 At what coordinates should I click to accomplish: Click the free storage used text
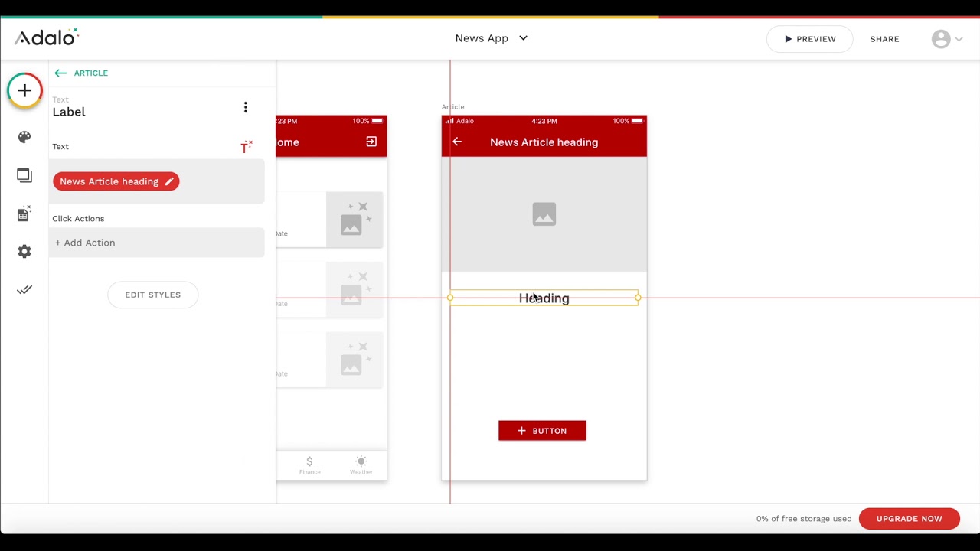tap(804, 519)
